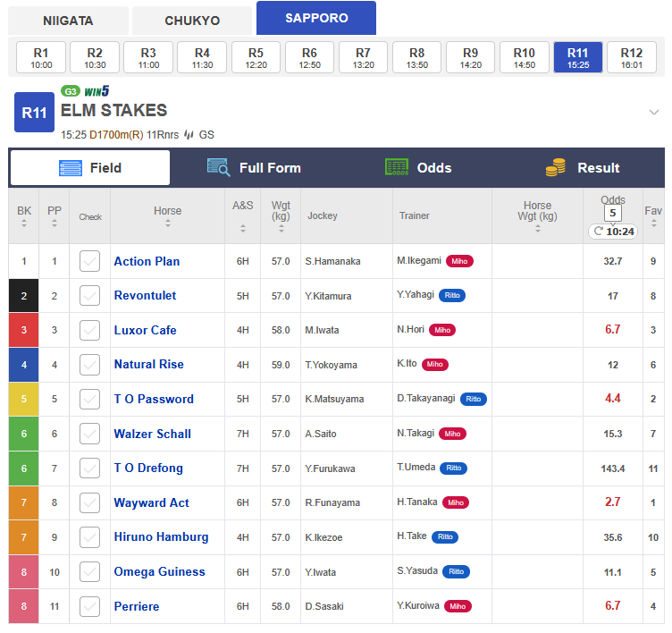Go to race R1 at 10:00
This screenshot has height=633, width=672.
tap(41, 57)
